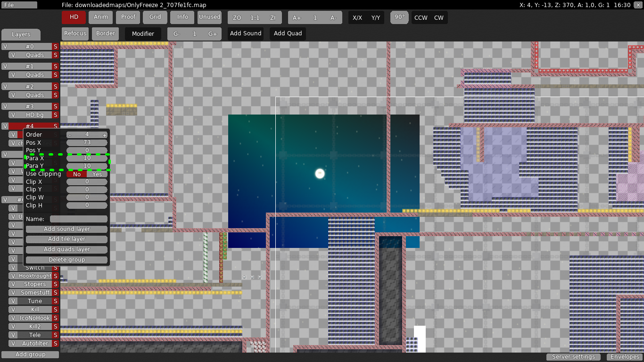
Task: Toggle the Grid display button
Action: [155, 17]
